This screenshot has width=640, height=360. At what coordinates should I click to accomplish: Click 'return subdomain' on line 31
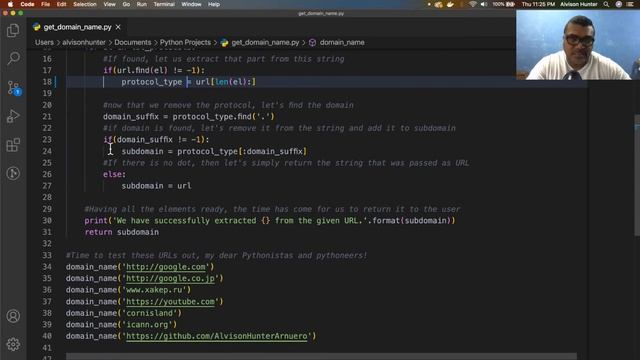122,232
